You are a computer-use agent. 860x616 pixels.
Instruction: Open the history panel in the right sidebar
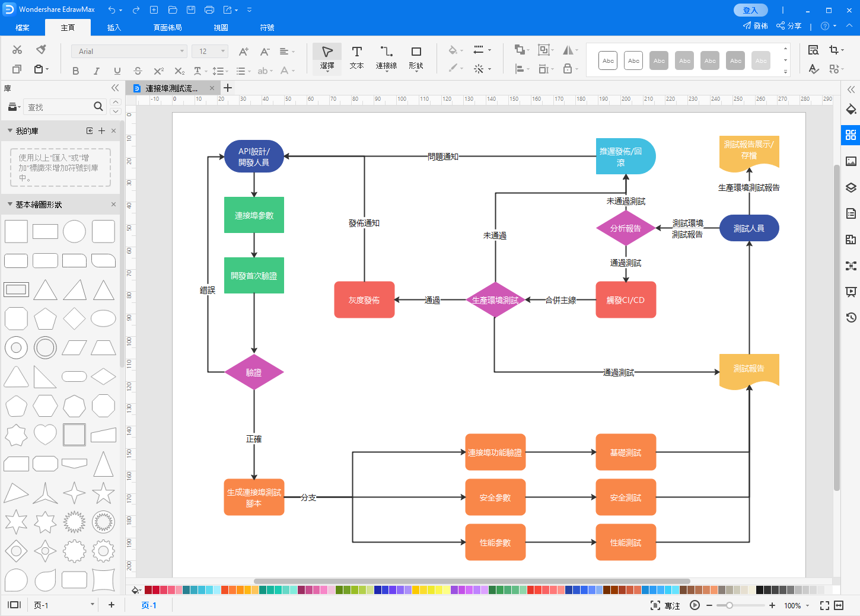click(x=851, y=318)
